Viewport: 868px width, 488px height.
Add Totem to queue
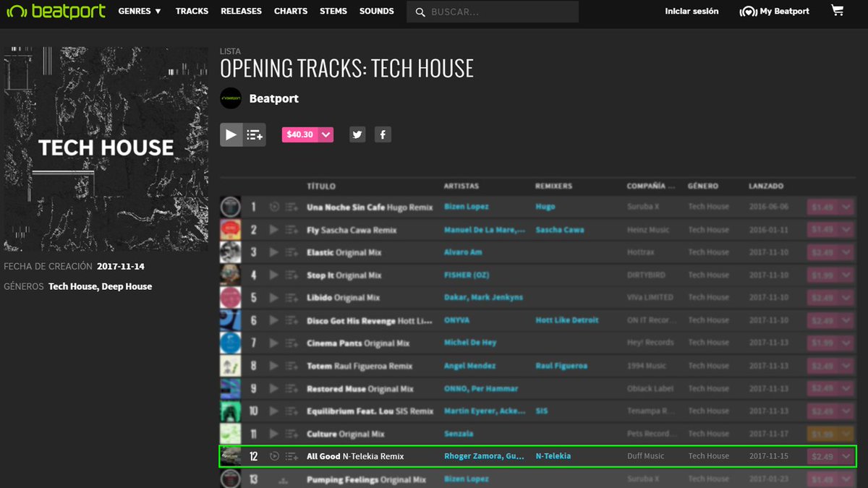[292, 366]
